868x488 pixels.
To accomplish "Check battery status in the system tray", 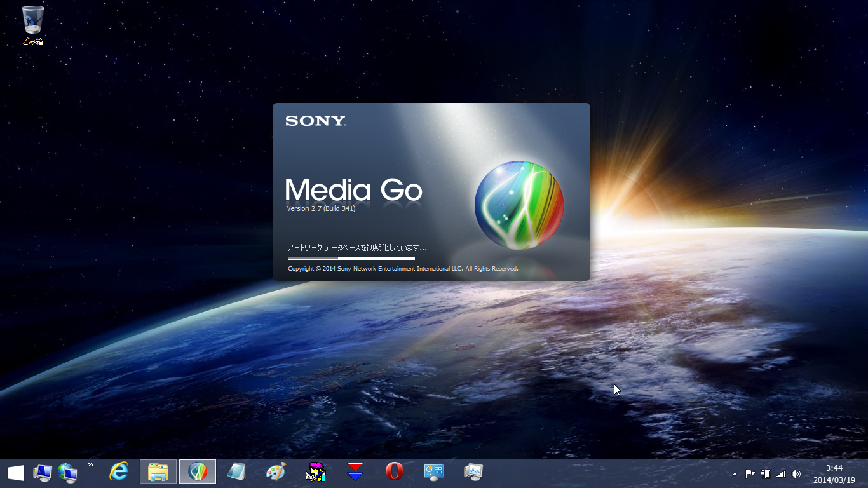I will click(x=766, y=474).
